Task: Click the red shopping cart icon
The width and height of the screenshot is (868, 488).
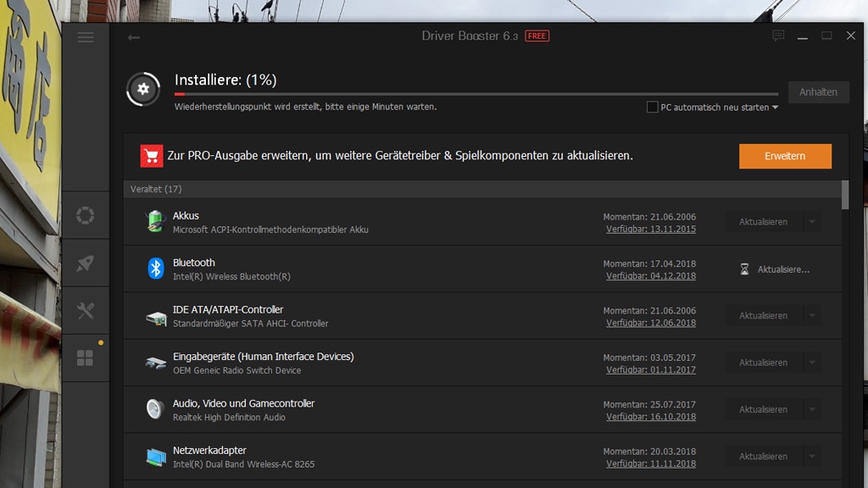Action: click(151, 156)
